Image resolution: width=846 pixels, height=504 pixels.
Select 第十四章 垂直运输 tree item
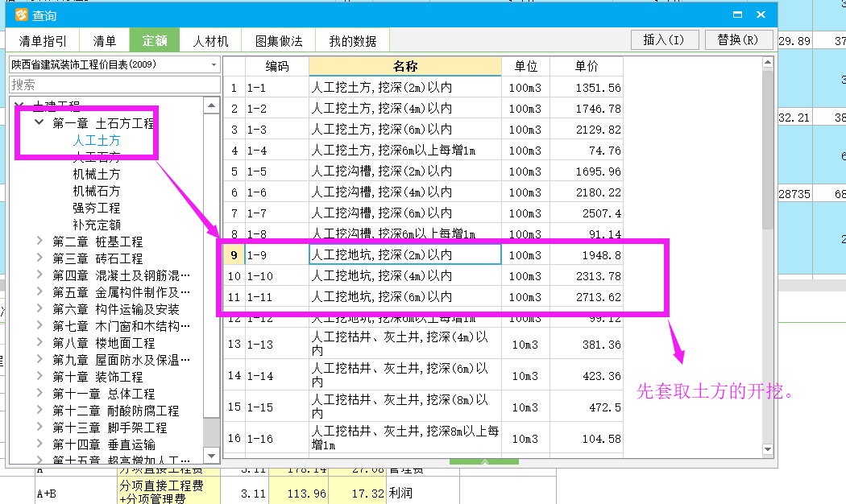[104, 444]
